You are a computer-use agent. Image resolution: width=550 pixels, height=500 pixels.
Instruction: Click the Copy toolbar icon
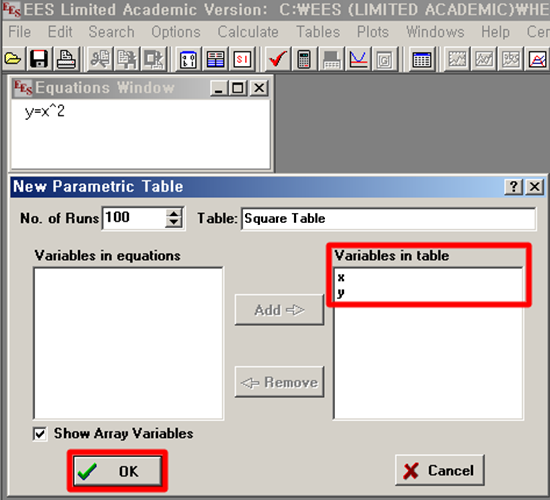pos(126,59)
